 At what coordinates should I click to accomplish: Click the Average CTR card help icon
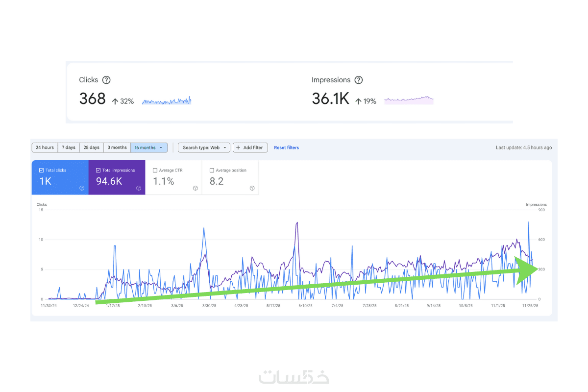pyautogui.click(x=196, y=188)
